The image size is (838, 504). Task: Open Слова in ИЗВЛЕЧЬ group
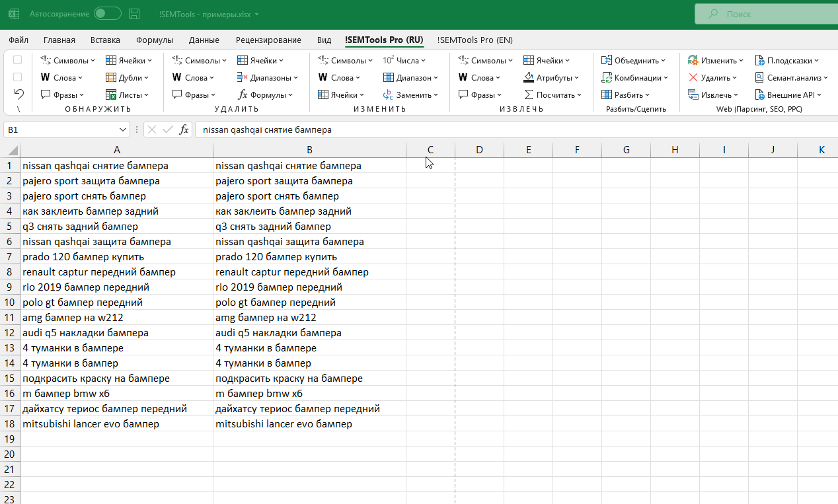[480, 77]
